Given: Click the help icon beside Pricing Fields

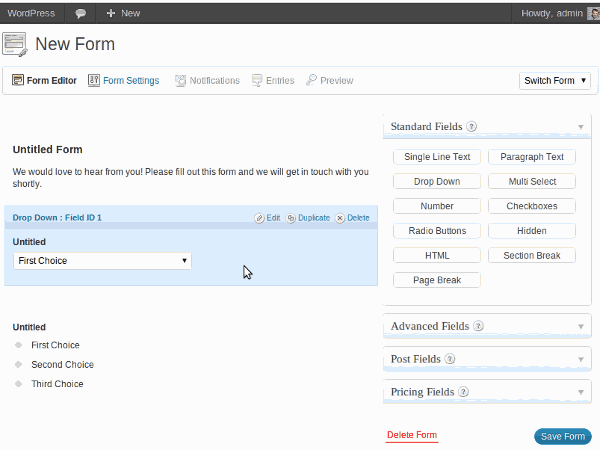Looking at the screenshot, I should point(463,392).
